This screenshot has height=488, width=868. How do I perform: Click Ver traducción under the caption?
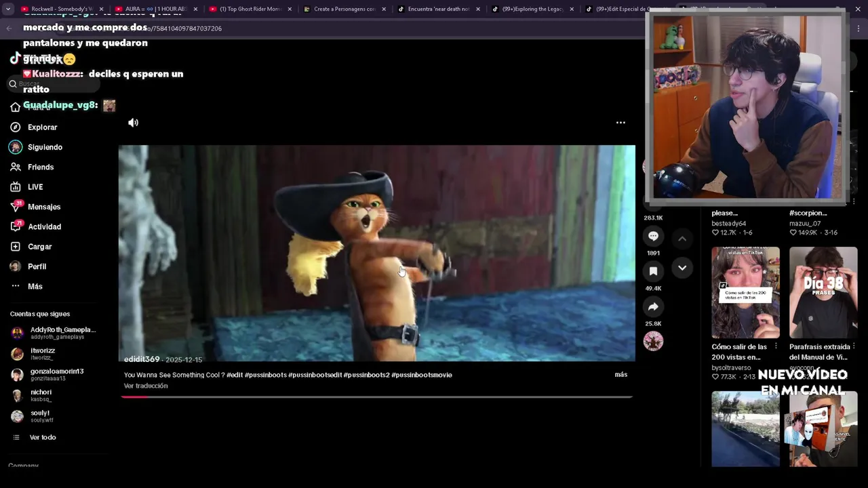[146, 386]
